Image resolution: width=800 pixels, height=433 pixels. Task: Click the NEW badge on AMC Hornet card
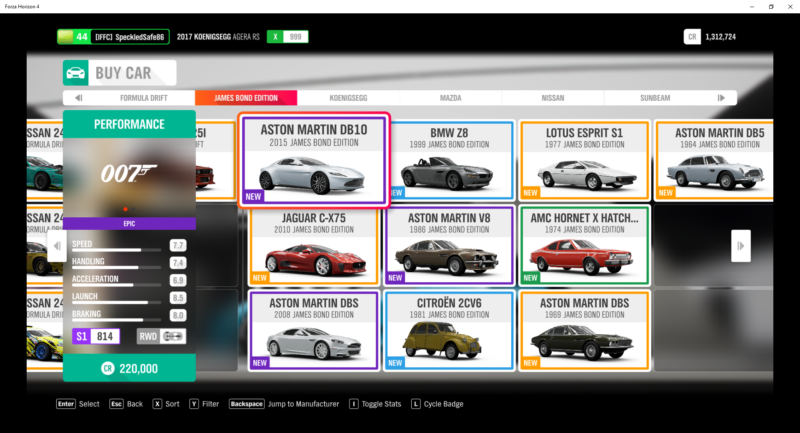click(530, 278)
